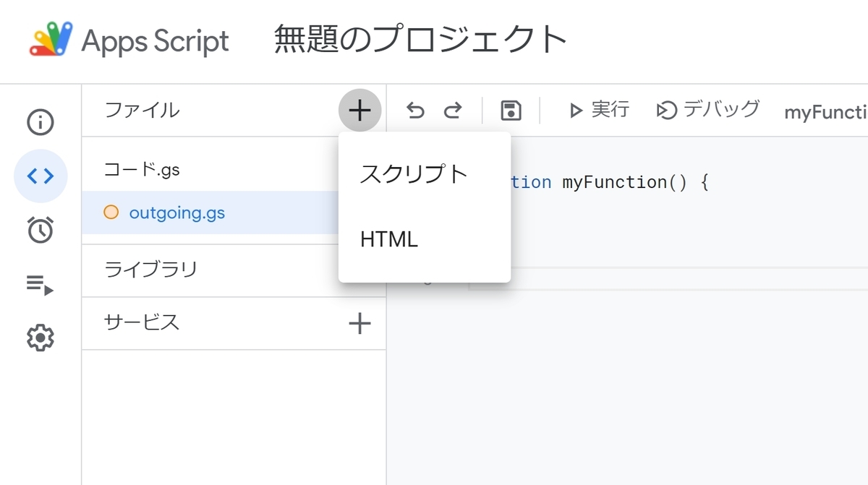
Task: Open the add-file plus menu in ファイル
Action: point(359,110)
